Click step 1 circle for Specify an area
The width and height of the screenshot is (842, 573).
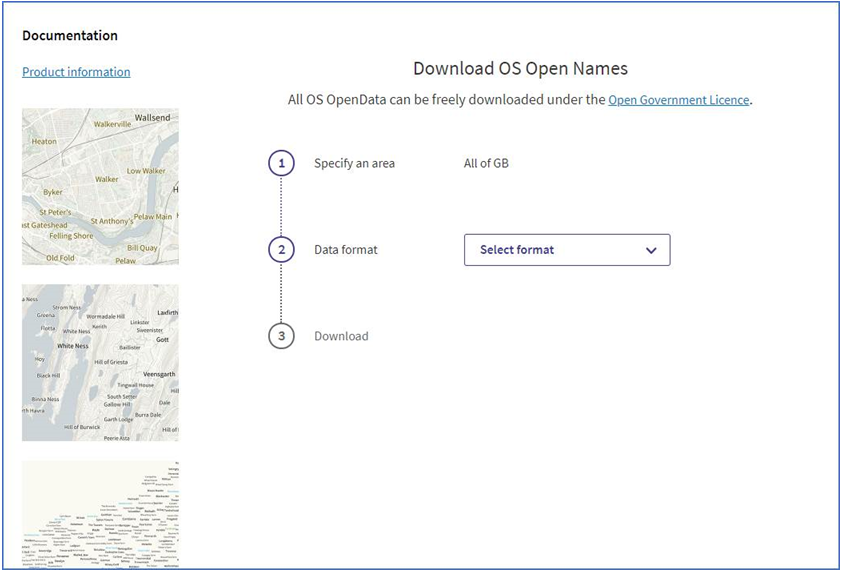281,163
